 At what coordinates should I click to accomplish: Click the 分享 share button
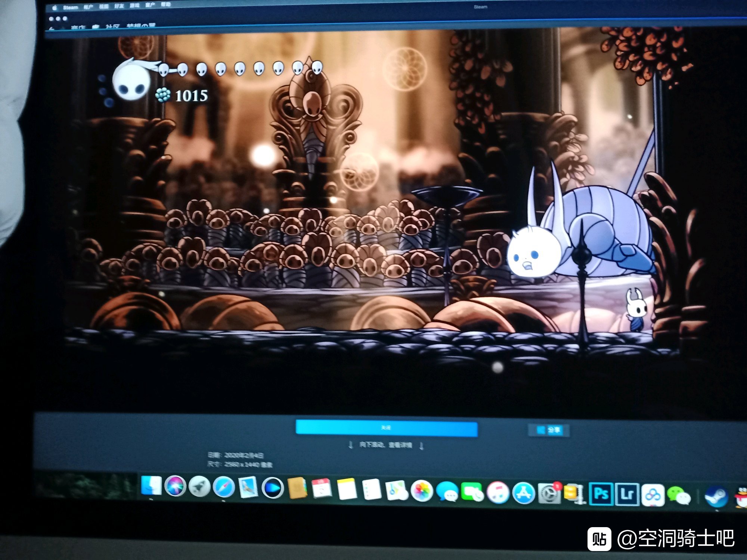tap(548, 430)
